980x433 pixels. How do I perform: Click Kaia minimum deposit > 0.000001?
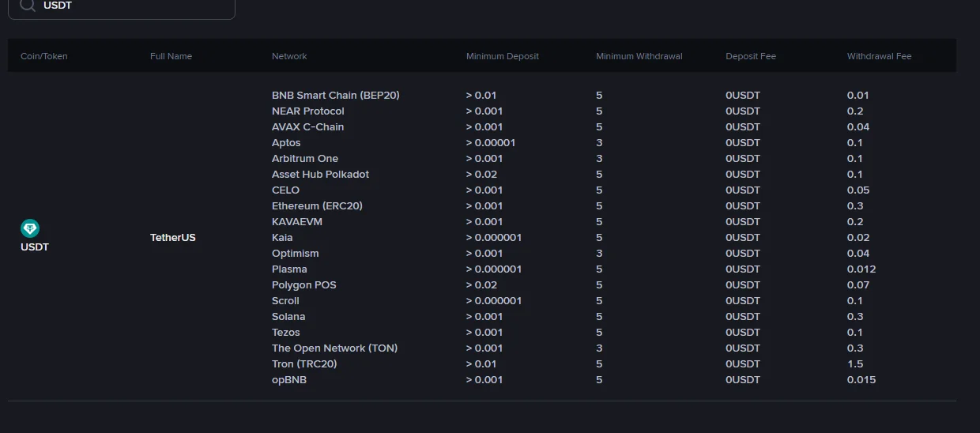click(494, 237)
